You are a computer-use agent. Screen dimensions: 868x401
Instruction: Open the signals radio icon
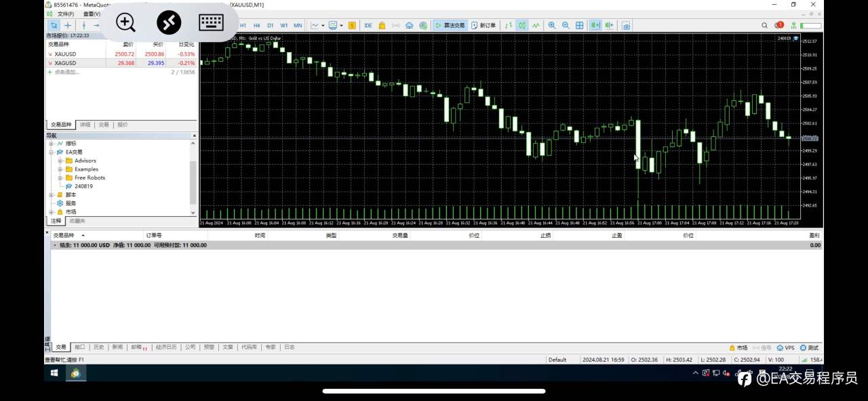tap(395, 25)
